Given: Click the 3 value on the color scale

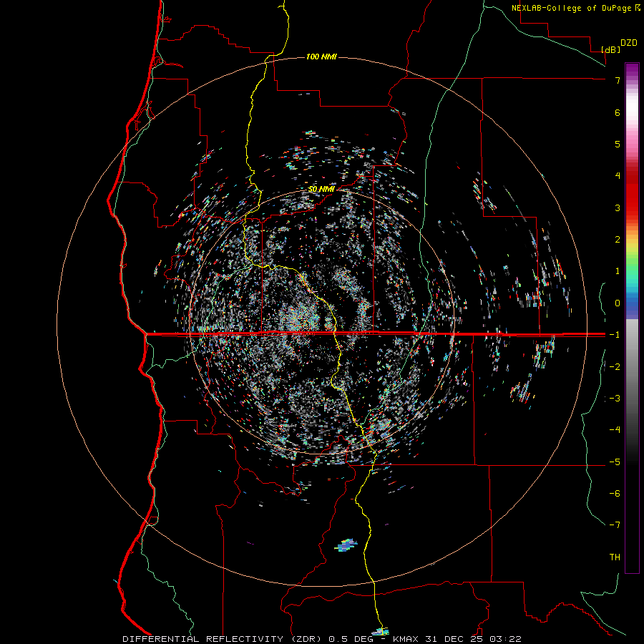Looking at the screenshot, I should 618,208.
